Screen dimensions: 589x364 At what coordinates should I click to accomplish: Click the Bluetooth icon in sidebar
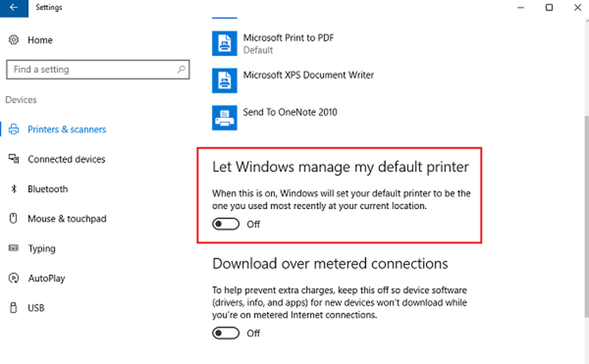(14, 189)
